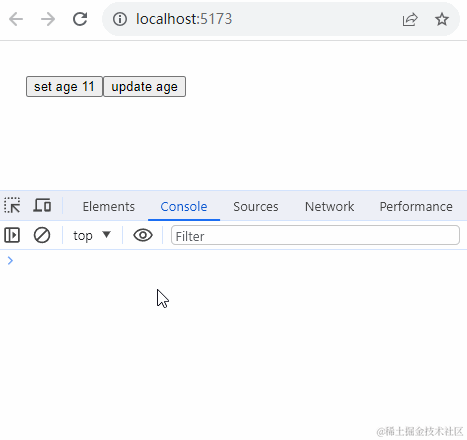Click the 'set age 11' button
The width and height of the screenshot is (467, 440).
(64, 87)
